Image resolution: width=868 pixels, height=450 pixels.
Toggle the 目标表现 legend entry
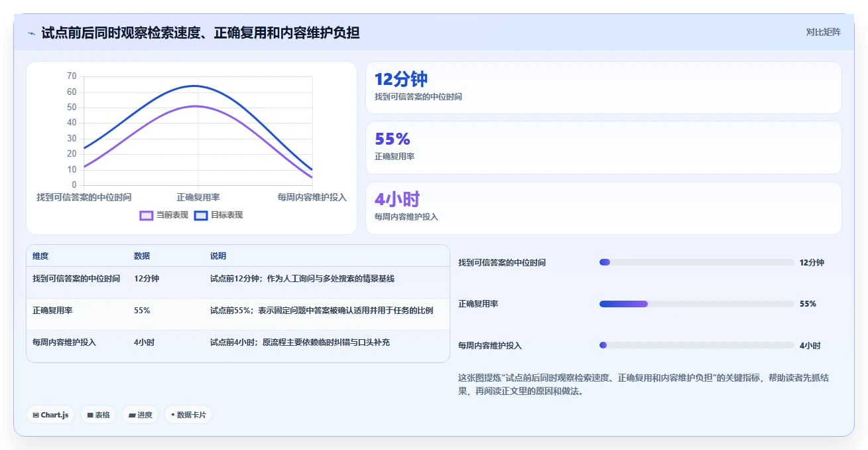point(218,215)
